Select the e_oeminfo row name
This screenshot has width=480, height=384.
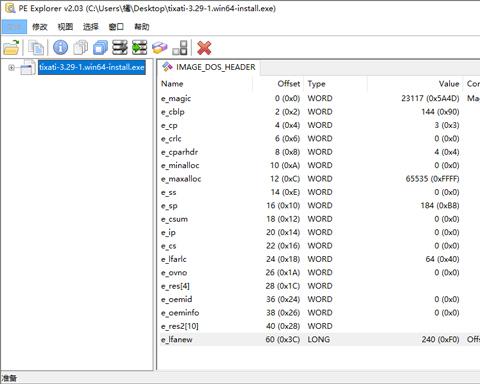coord(180,313)
